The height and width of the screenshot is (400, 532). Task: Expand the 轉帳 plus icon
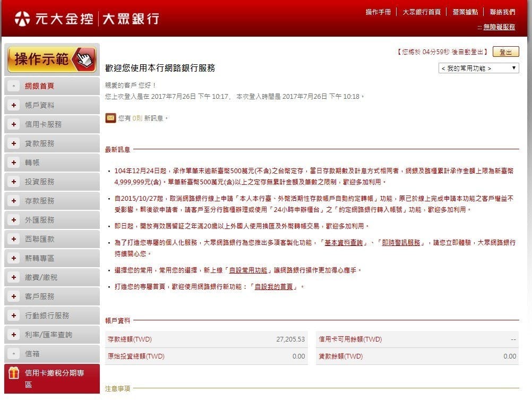pos(14,163)
